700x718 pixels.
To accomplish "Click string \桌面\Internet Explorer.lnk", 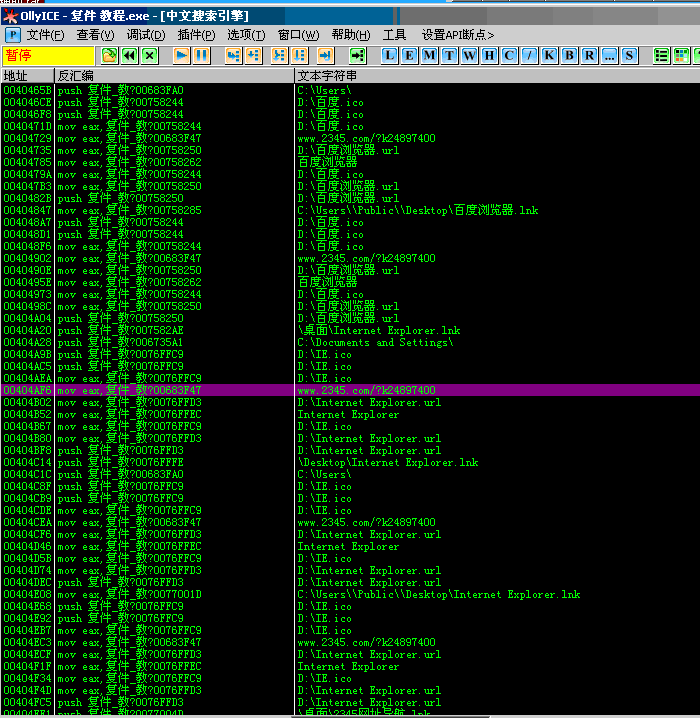I will coord(379,330).
